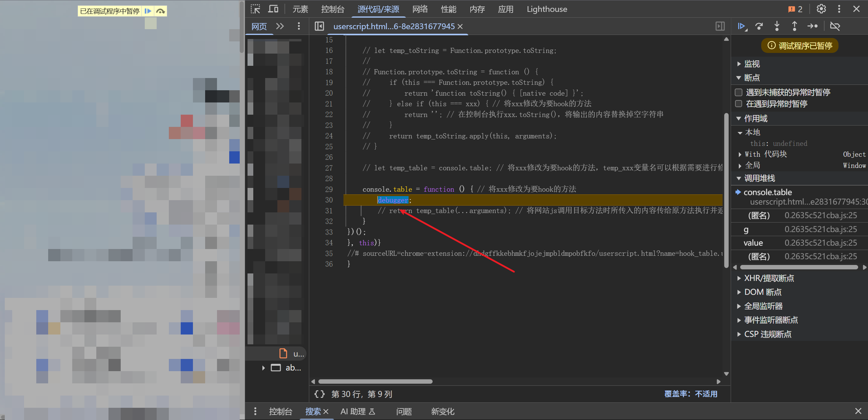The image size is (868, 420).
Task: Toggle the navigator sidebar panel
Action: (319, 26)
